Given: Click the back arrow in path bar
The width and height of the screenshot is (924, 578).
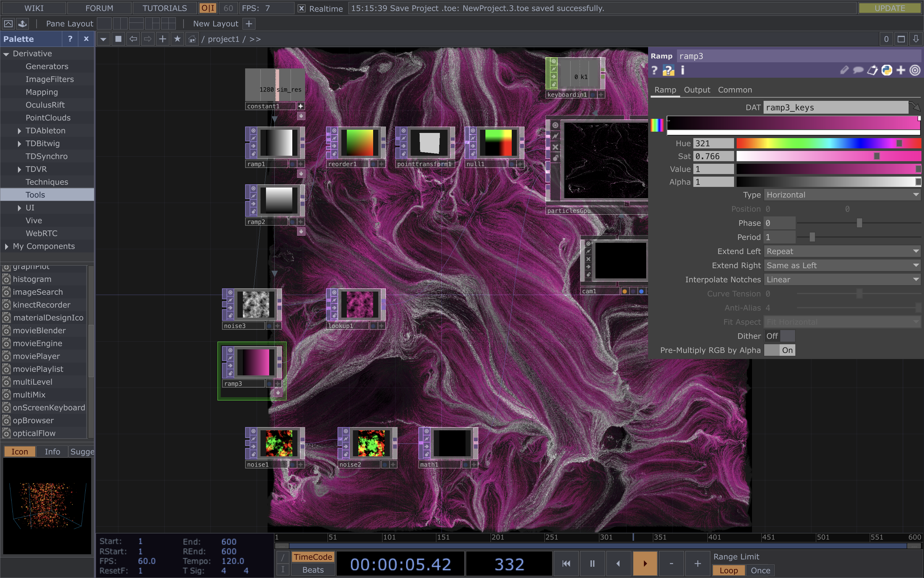Looking at the screenshot, I should [133, 39].
